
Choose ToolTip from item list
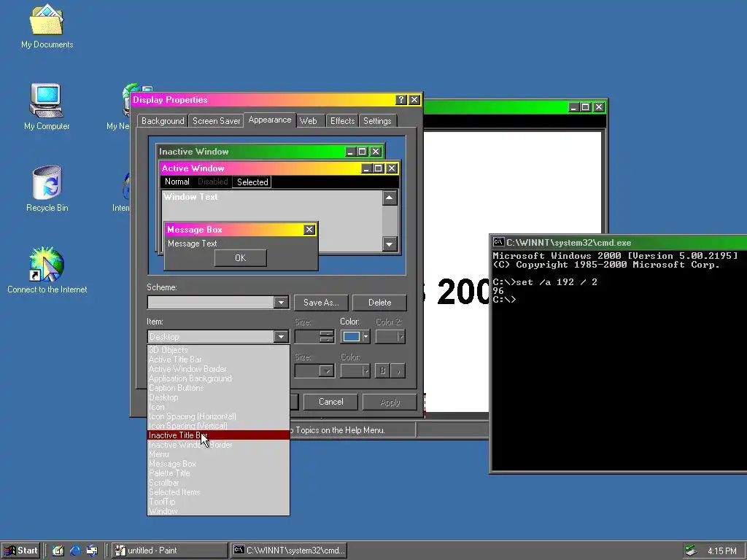pos(218,502)
